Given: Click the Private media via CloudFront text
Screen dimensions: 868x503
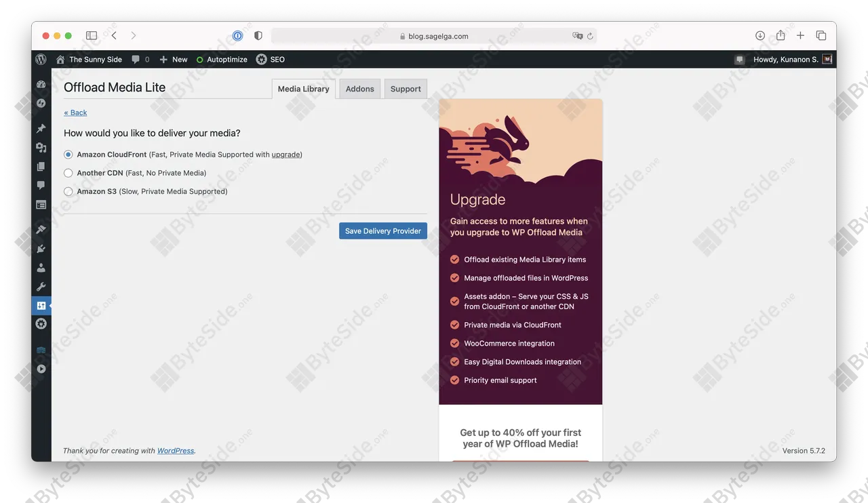Looking at the screenshot, I should [x=513, y=325].
